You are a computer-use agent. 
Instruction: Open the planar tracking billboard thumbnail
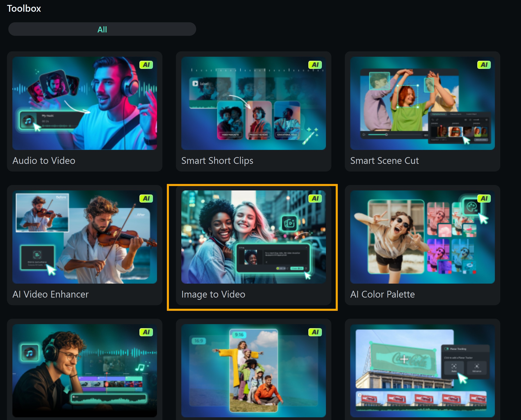[x=422, y=370]
